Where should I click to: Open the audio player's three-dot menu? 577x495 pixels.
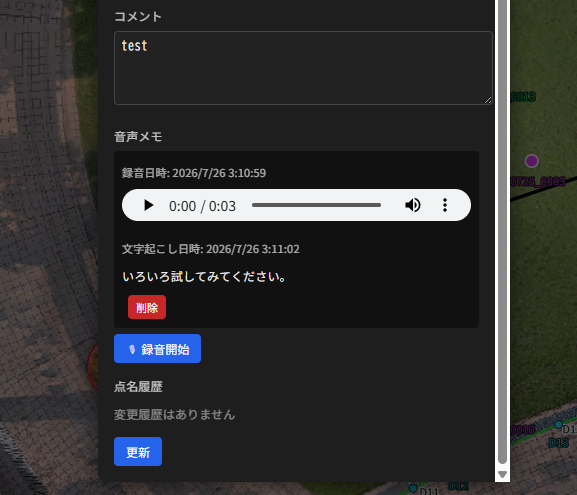coord(445,205)
